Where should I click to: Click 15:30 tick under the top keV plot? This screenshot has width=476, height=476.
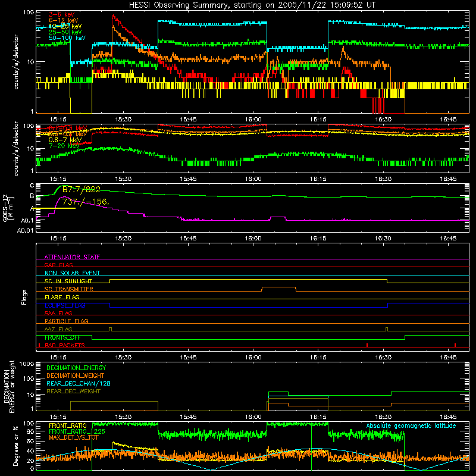[123, 120]
